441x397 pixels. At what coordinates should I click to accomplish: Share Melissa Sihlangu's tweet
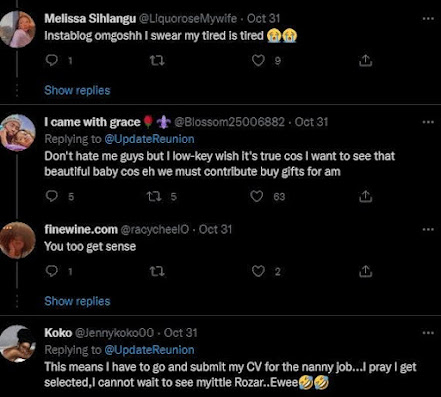pos(365,60)
